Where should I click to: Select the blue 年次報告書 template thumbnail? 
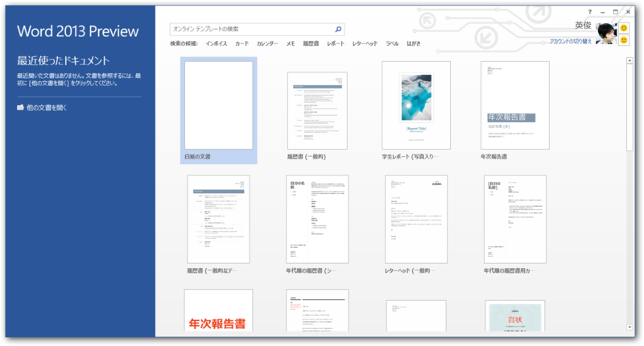(x=514, y=105)
